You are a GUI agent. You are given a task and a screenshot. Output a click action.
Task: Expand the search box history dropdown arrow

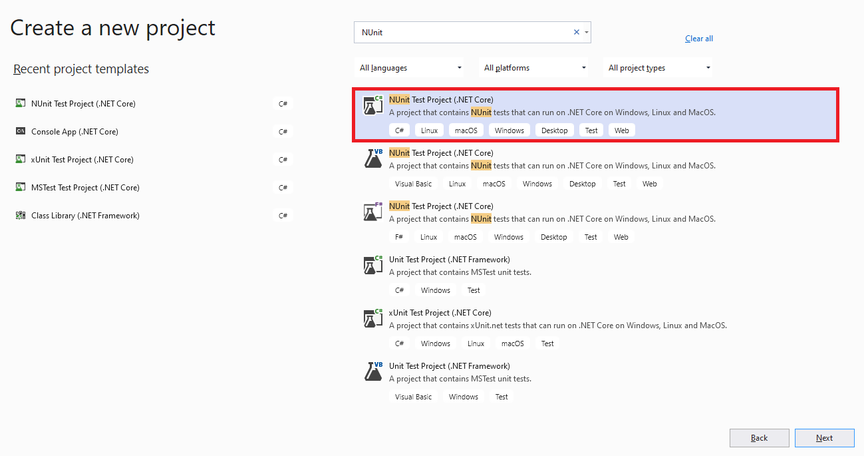point(587,32)
